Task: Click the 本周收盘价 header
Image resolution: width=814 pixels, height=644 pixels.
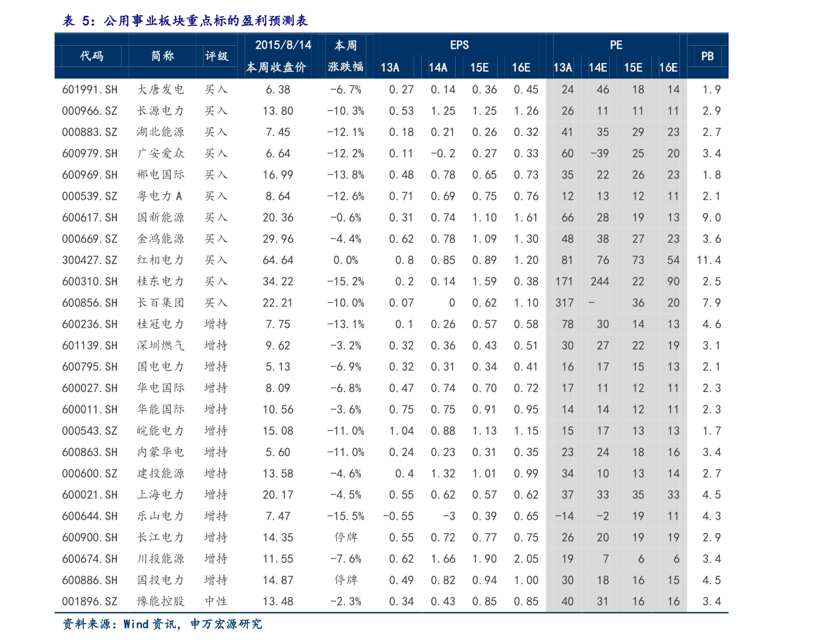Action: [x=276, y=67]
